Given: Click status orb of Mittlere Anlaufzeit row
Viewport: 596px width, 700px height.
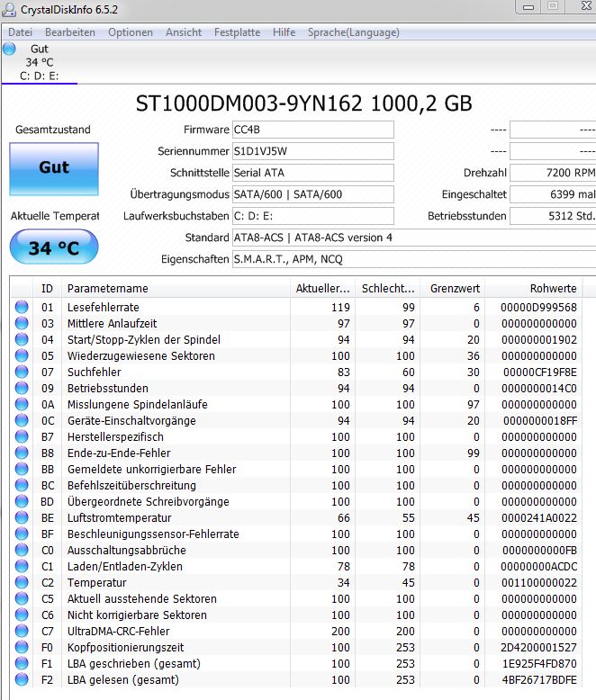Looking at the screenshot, I should [22, 323].
